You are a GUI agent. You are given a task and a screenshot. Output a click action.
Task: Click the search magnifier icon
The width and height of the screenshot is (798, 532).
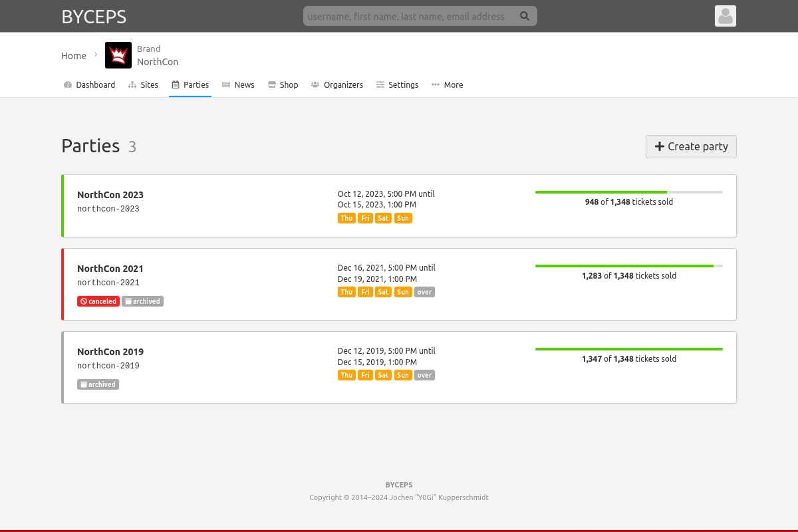pyautogui.click(x=525, y=16)
